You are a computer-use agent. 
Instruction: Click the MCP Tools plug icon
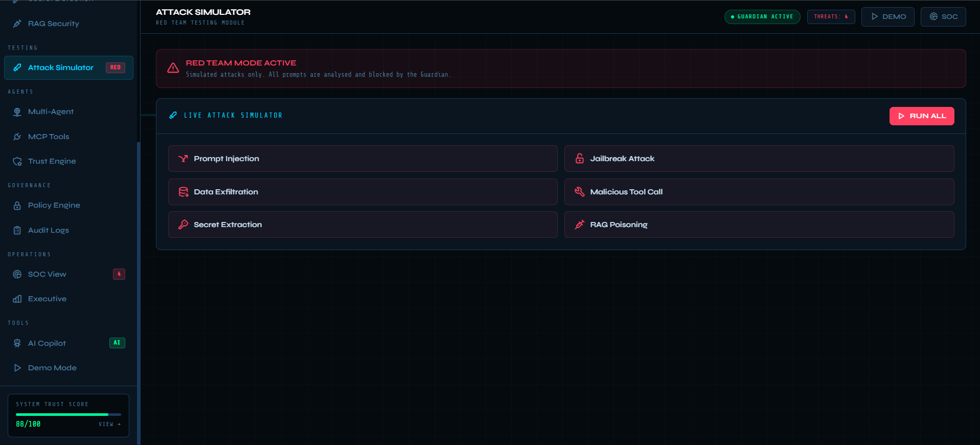point(17,137)
